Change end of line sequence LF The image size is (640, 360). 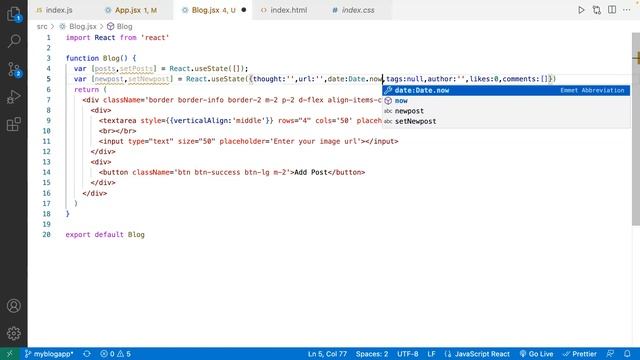(x=431, y=354)
